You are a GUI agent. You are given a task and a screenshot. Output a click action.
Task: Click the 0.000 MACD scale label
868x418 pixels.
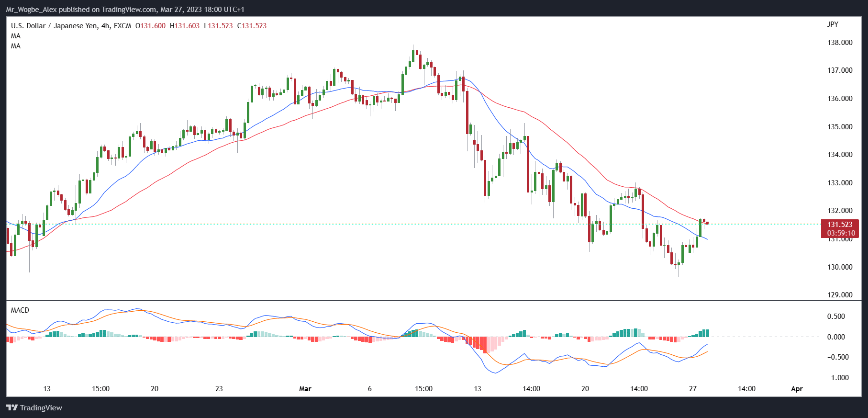click(x=836, y=337)
